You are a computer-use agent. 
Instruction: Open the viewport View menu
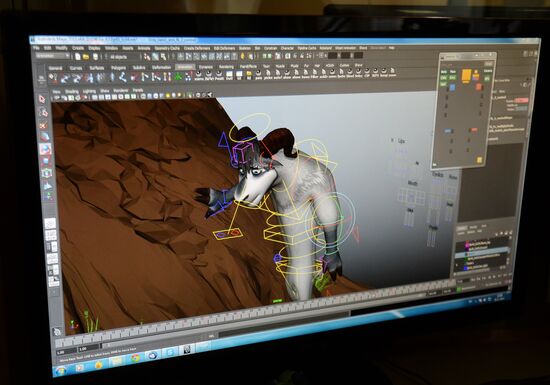(56, 92)
